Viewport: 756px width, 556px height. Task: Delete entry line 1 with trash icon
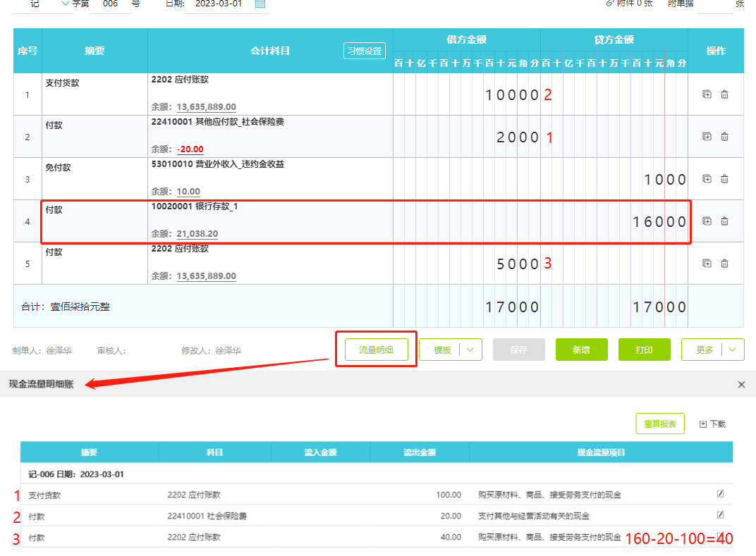[724, 94]
